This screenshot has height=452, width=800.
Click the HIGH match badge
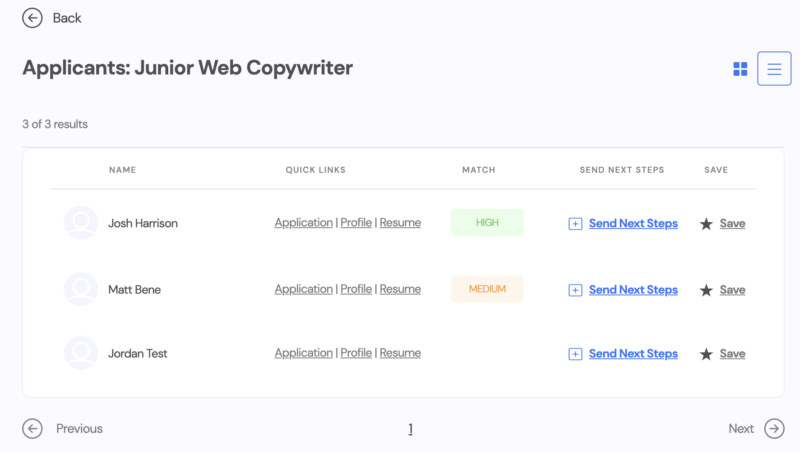pyautogui.click(x=487, y=223)
